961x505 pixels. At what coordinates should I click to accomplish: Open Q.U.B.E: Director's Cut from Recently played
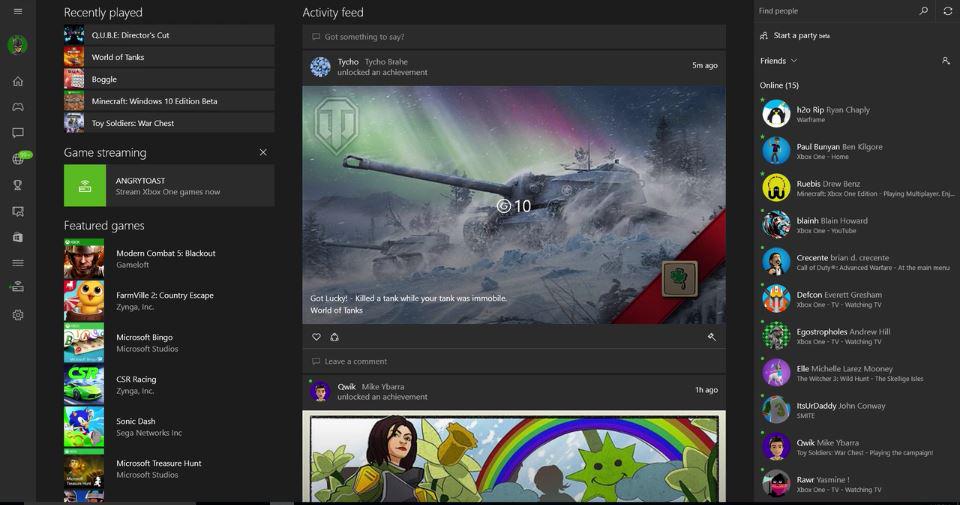tap(169, 35)
